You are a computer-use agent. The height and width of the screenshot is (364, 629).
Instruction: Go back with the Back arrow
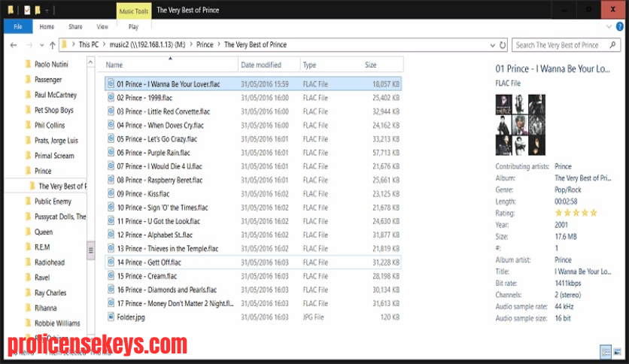14,45
